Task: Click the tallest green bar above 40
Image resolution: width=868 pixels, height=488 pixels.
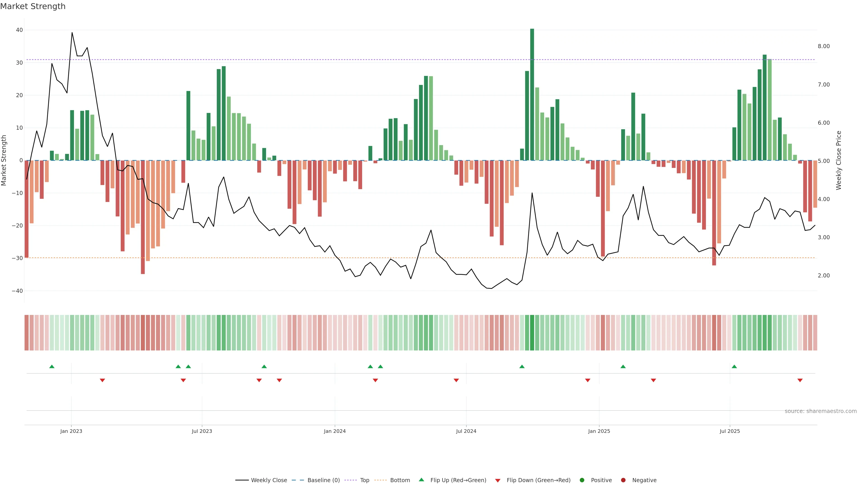Action: [532, 94]
